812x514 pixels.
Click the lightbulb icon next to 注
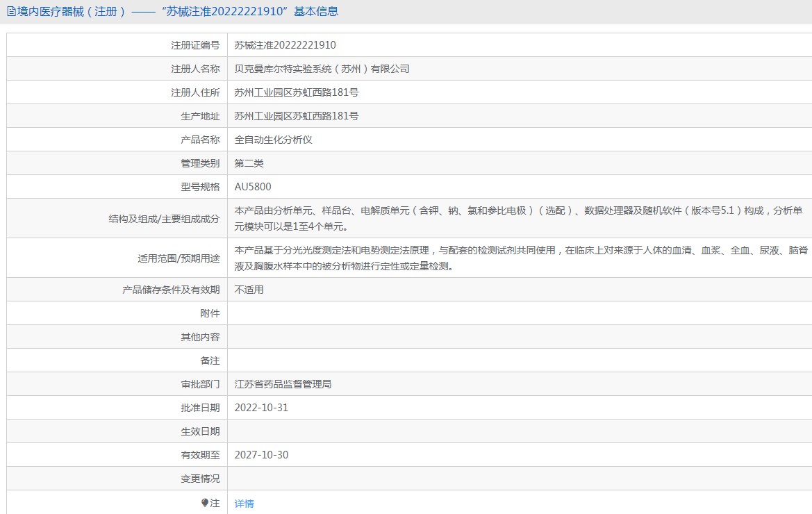[205, 503]
